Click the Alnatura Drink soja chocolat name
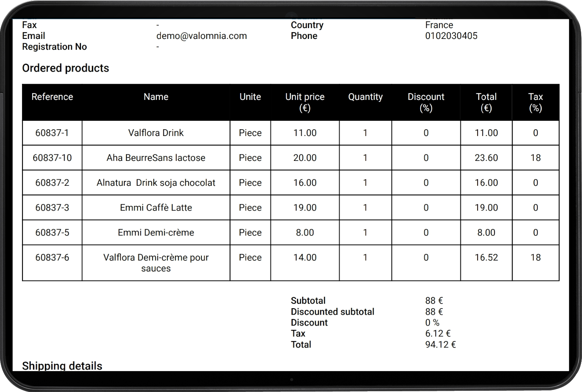Image resolution: width=582 pixels, height=392 pixels. coord(156,183)
